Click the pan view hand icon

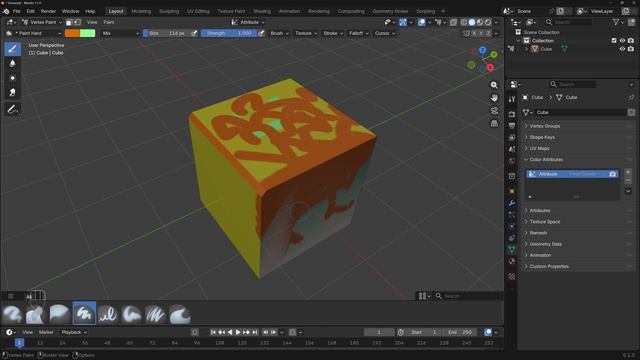[x=494, y=98]
